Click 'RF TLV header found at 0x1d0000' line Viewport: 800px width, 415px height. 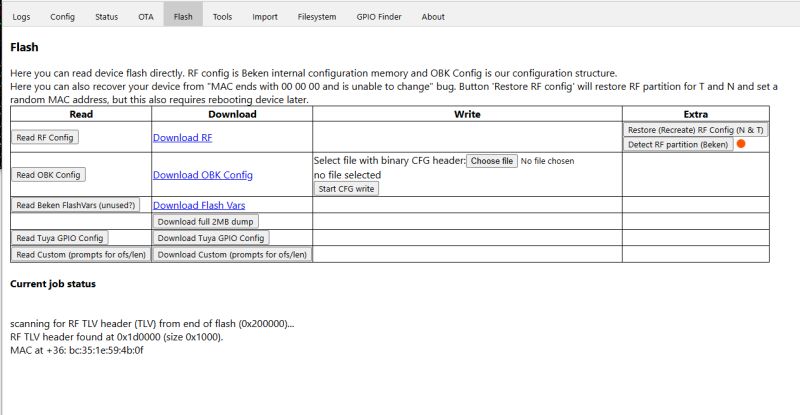pyautogui.click(x=116, y=337)
